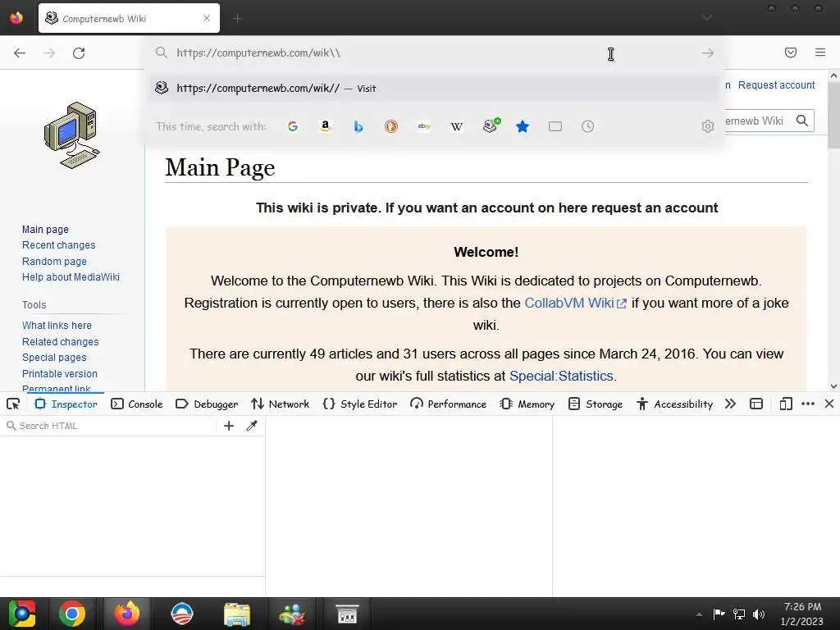Show more devtools tabs chevron

coord(730,404)
